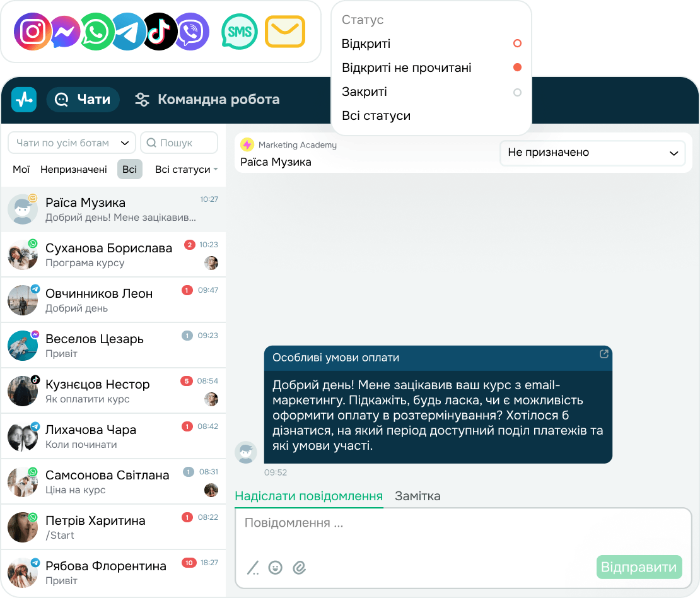Click the Viber channel icon
700x598 pixels.
point(192,32)
